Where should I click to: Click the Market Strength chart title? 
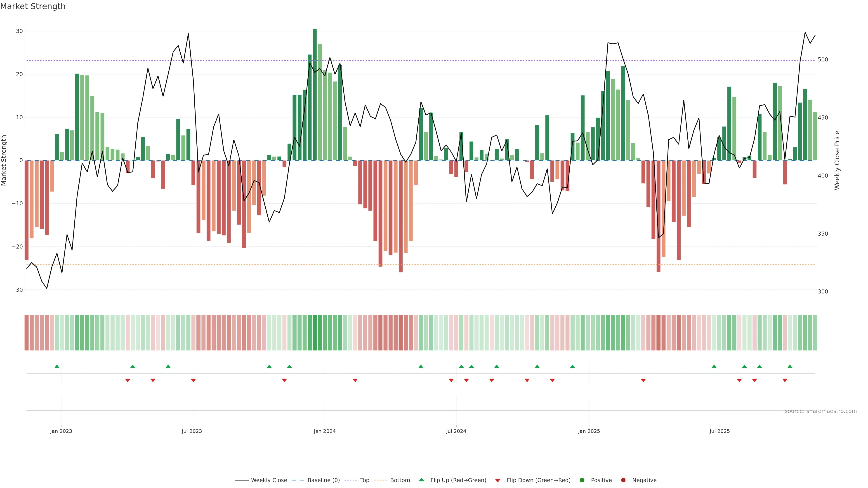click(33, 6)
